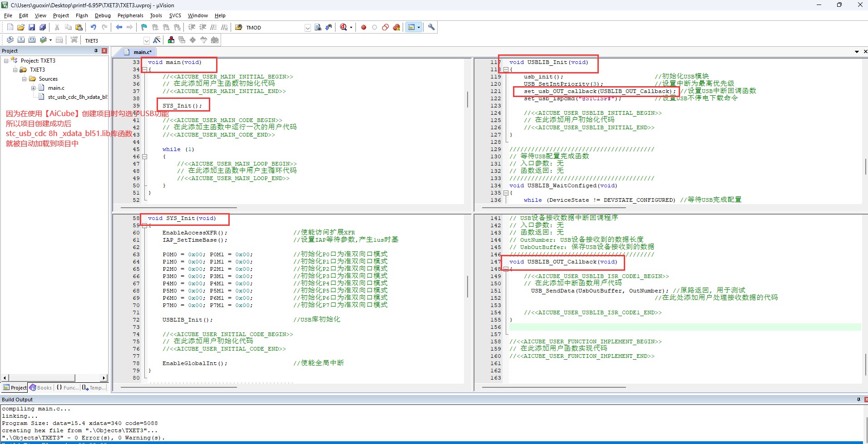Open the editor tab list dropdown arrow
The width and height of the screenshot is (868, 444).
coord(857,52)
